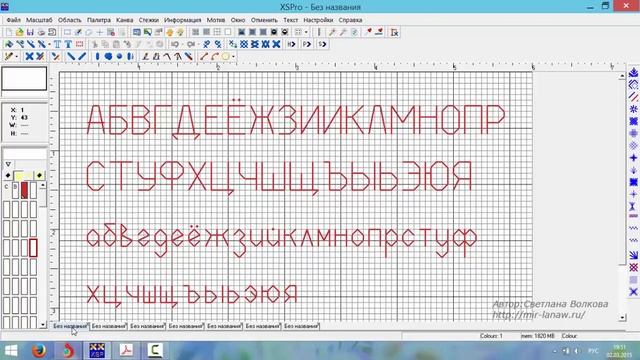Image resolution: width=640 pixels, height=360 pixels.
Task: Select the full cross stitch X tool
Action: point(29,56)
